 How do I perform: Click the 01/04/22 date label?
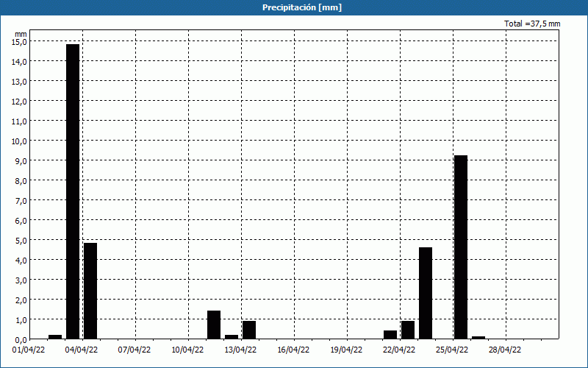point(29,350)
